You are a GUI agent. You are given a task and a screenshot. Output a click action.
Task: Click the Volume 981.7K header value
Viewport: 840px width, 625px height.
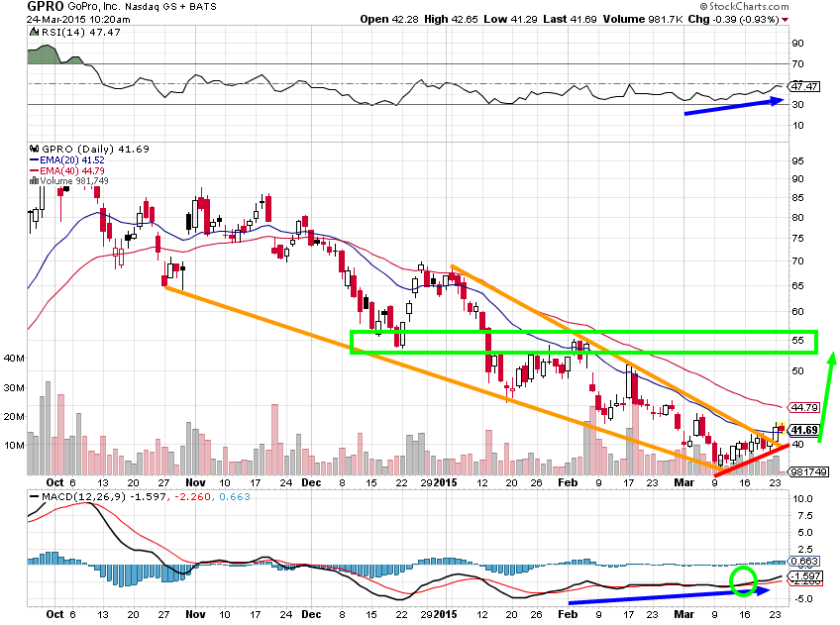click(643, 19)
